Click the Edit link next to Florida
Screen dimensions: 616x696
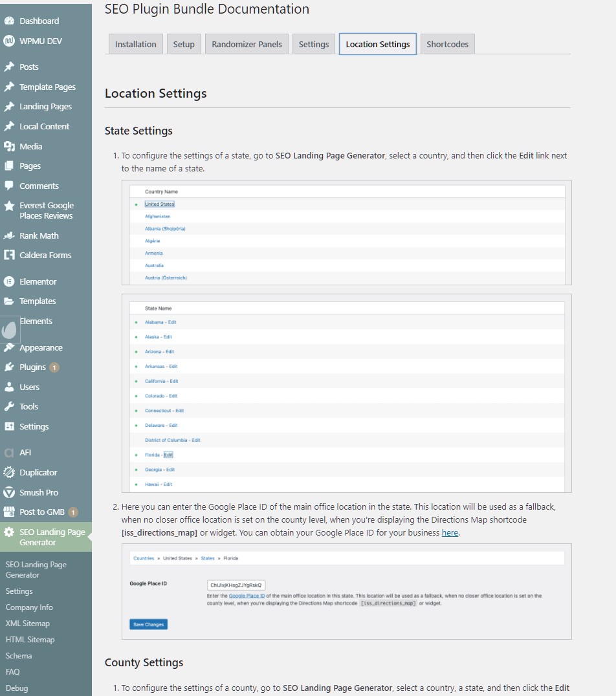click(x=168, y=455)
